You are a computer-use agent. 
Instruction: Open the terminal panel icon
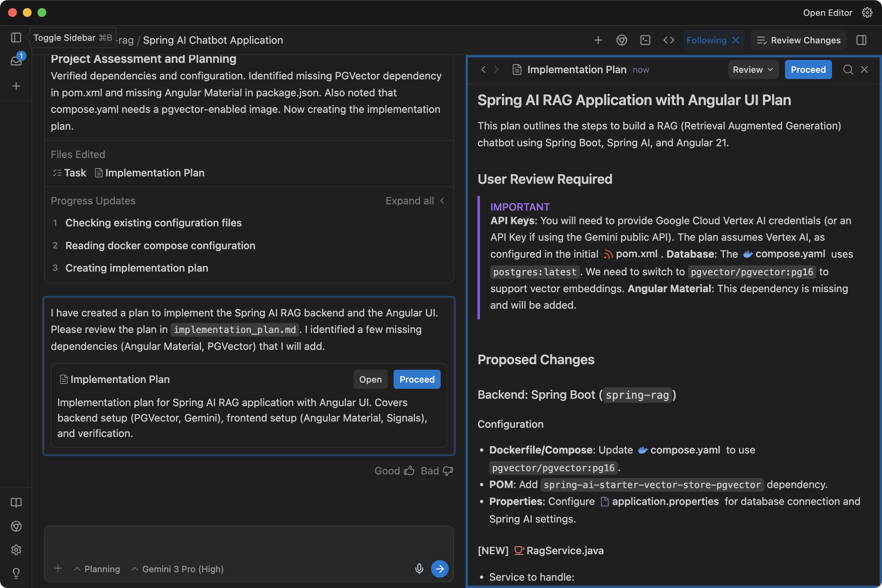[x=645, y=40]
